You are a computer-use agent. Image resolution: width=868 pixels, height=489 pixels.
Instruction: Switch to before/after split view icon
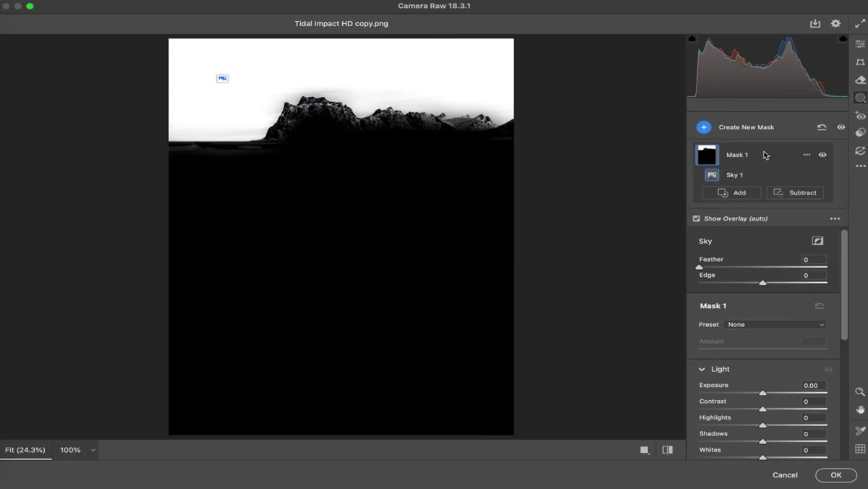pos(668,450)
